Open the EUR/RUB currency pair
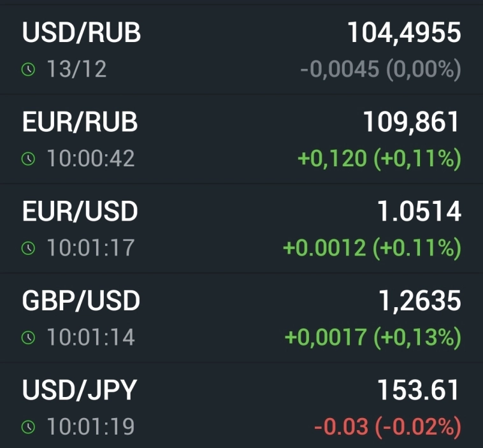 pos(80,122)
